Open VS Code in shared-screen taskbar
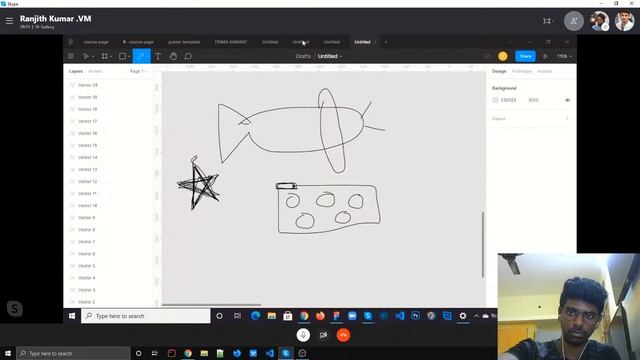This screenshot has height=360, width=640. tap(400, 316)
